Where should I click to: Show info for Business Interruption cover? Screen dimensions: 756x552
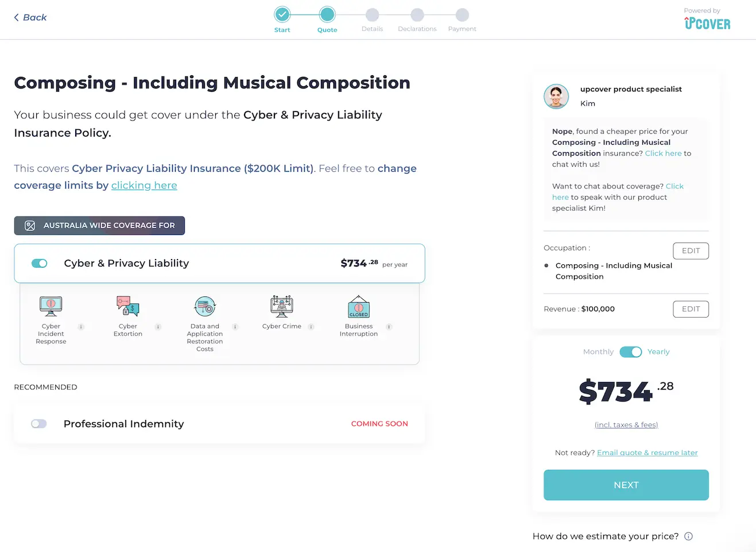pyautogui.click(x=389, y=327)
